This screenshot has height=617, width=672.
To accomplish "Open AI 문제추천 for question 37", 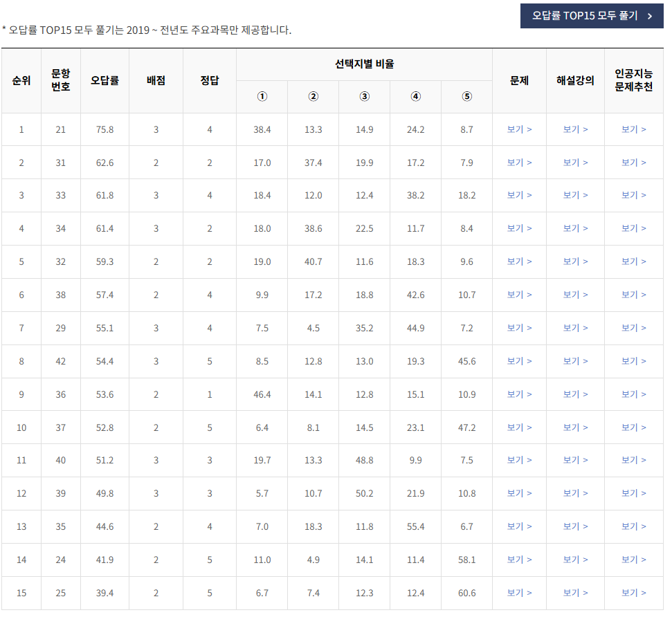I will coord(633,427).
